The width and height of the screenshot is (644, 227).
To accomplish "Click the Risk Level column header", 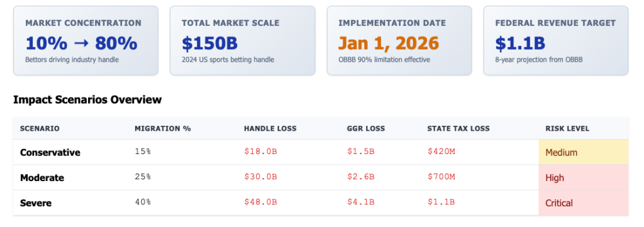I will pyautogui.click(x=567, y=128).
